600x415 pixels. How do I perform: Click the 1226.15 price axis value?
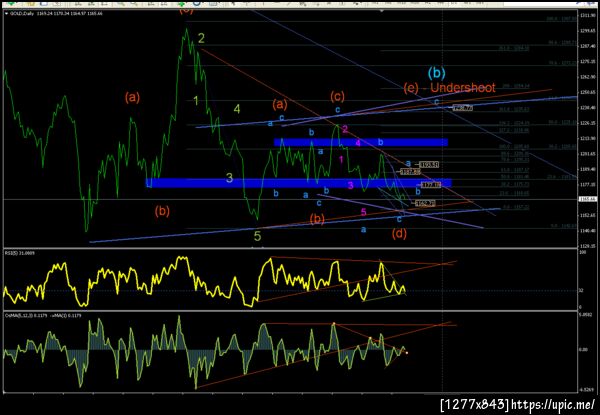coord(590,123)
